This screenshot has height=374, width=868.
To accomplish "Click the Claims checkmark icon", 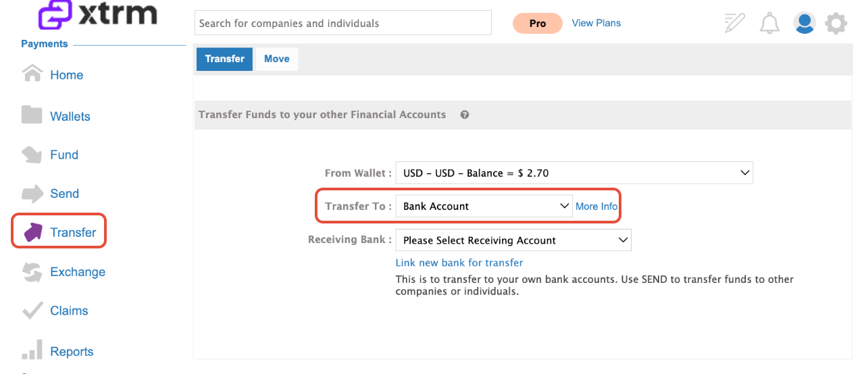I will click(32, 311).
